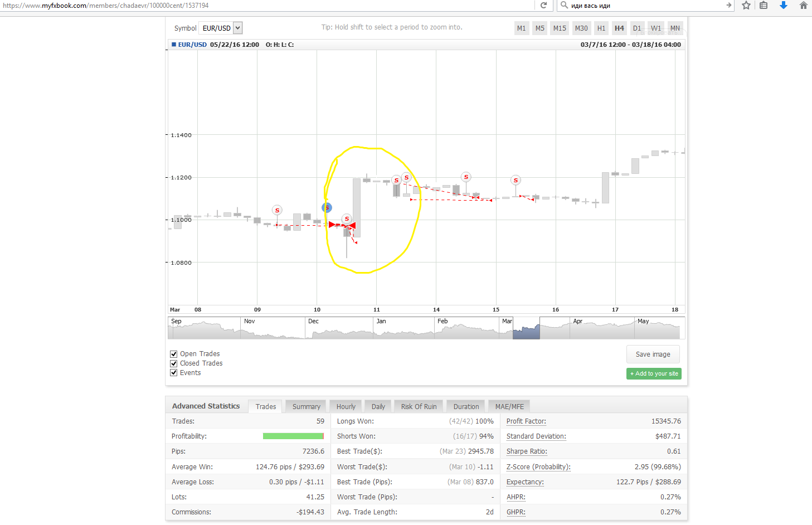Select the M30 timeframe
The width and height of the screenshot is (812, 525).
[581, 28]
